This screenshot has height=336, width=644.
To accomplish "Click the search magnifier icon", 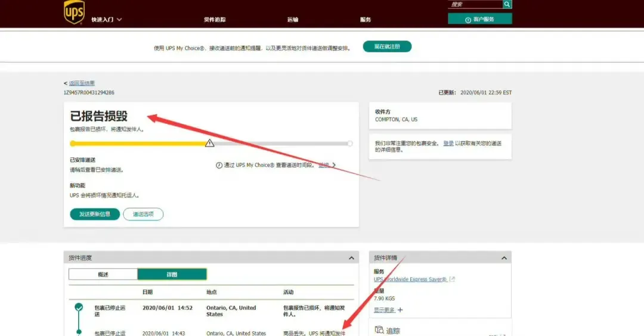I will (507, 4).
